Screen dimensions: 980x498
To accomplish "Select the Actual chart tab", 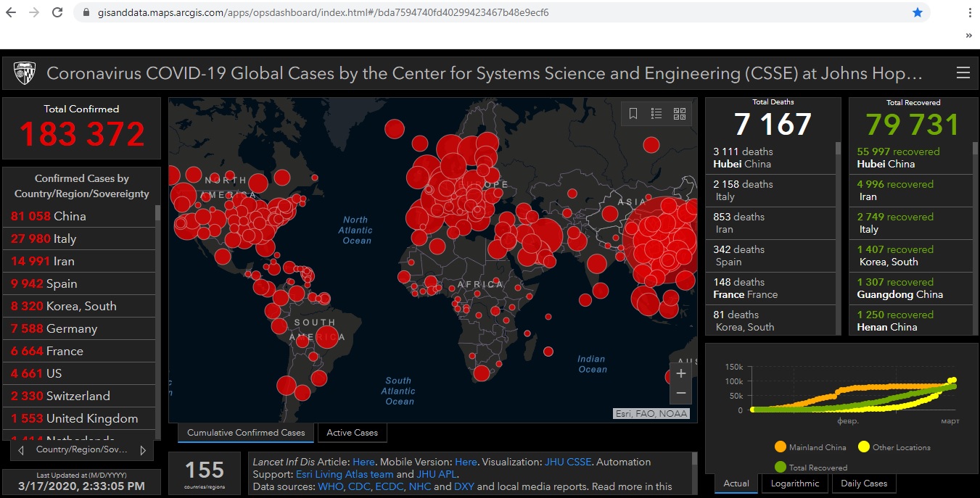I will [x=736, y=484].
